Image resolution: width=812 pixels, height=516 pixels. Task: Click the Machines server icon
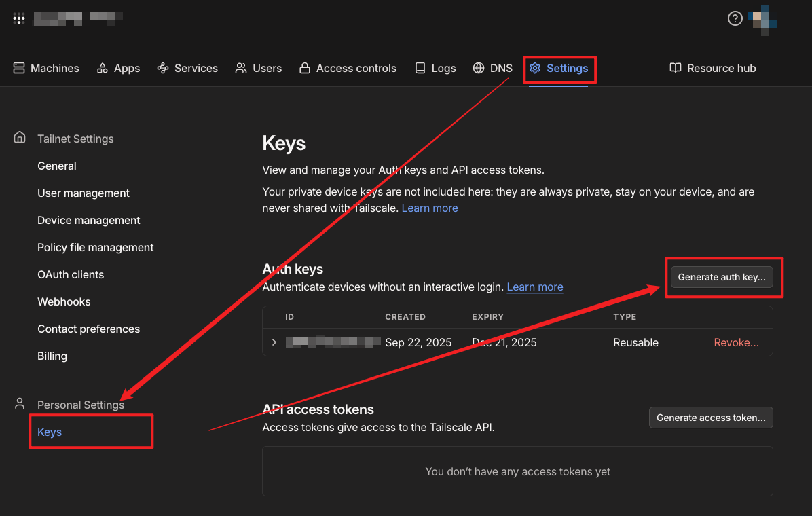pyautogui.click(x=19, y=68)
